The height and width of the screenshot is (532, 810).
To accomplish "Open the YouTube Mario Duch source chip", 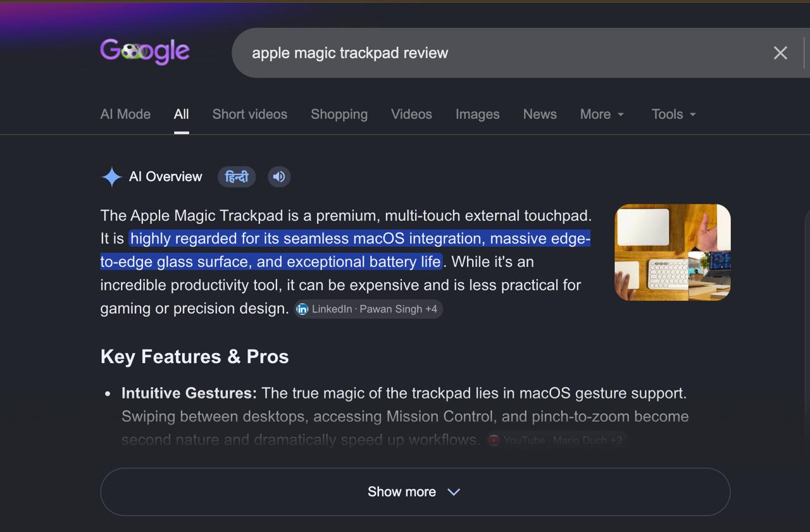I will coord(556,440).
